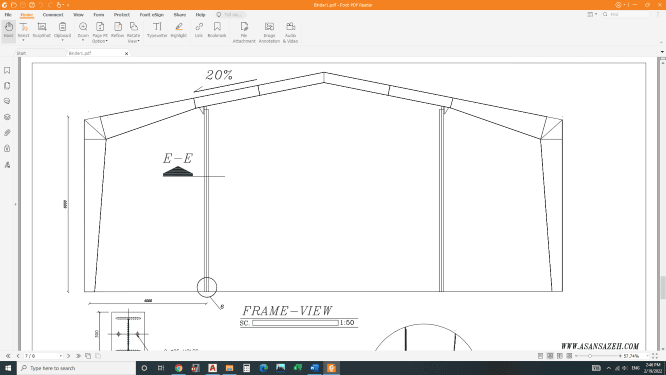Open the Security side panel
Image resolution: width=666 pixels, height=375 pixels.
(x=7, y=148)
